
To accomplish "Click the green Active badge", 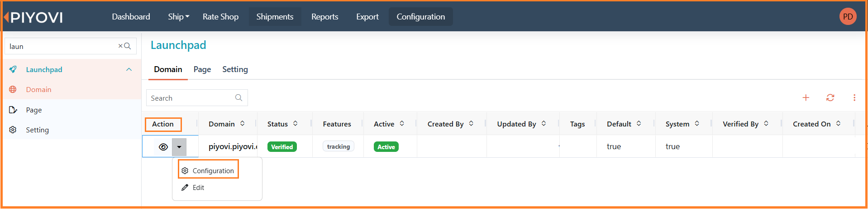I will 386,147.
